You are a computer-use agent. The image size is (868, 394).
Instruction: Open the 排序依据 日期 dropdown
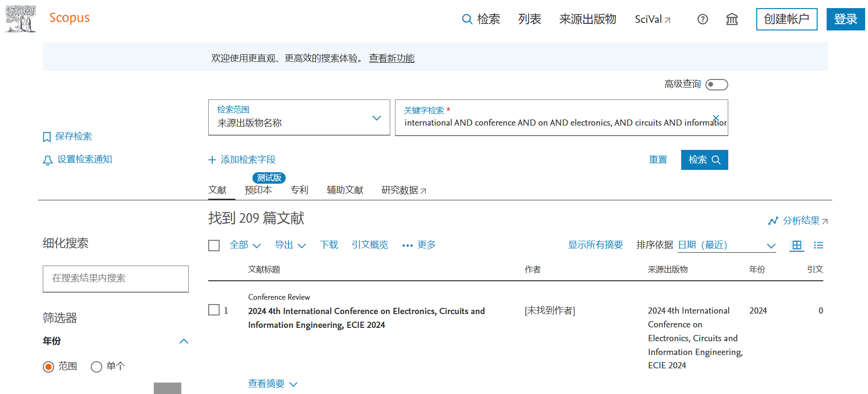(727, 246)
